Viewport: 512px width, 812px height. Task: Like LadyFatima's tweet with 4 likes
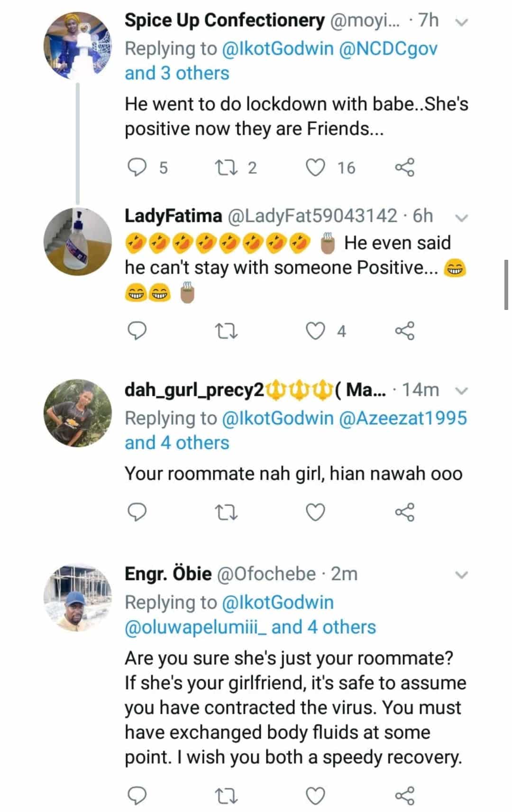coord(316,331)
